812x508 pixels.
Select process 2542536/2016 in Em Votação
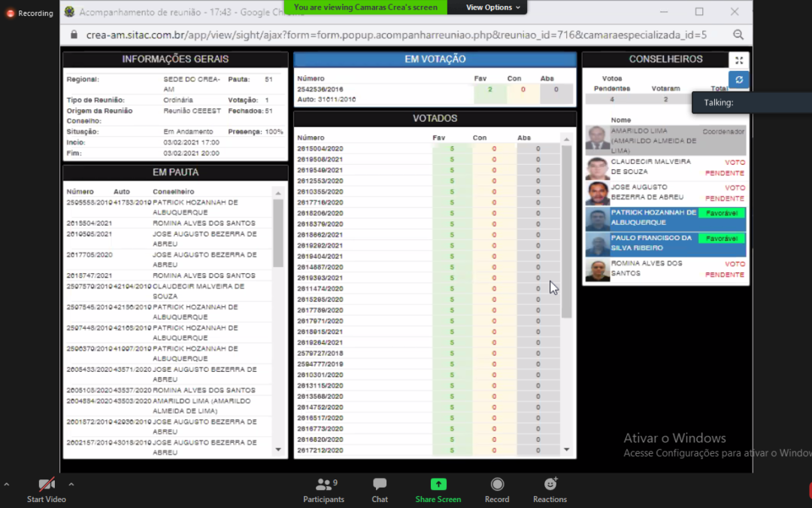point(320,89)
